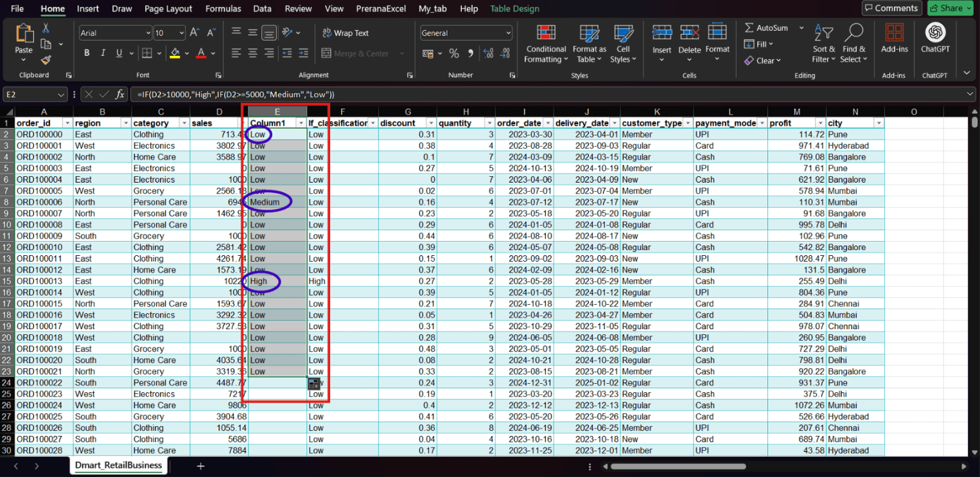Apply Percent Style number format
980x477 pixels.
point(454,53)
